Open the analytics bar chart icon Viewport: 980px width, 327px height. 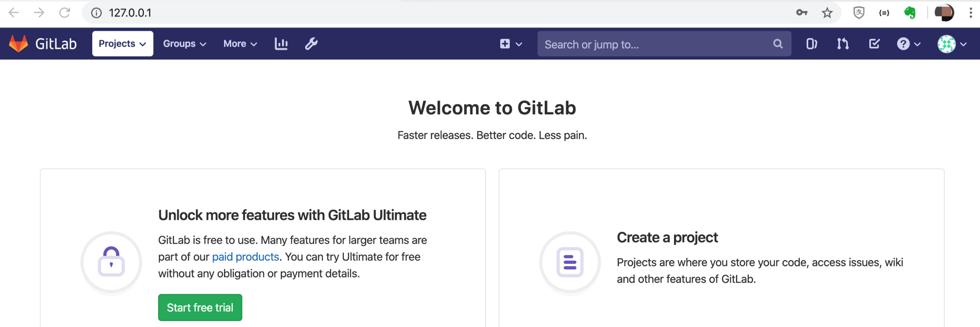[281, 44]
